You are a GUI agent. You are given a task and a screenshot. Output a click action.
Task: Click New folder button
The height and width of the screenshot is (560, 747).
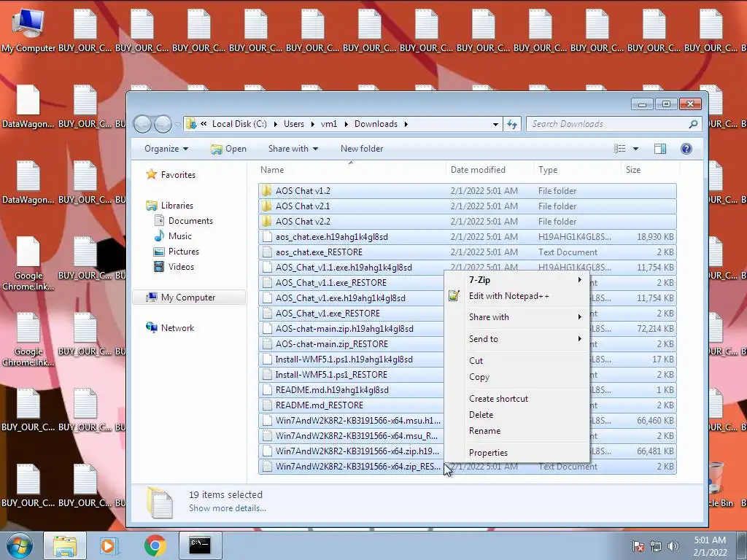pyautogui.click(x=362, y=149)
